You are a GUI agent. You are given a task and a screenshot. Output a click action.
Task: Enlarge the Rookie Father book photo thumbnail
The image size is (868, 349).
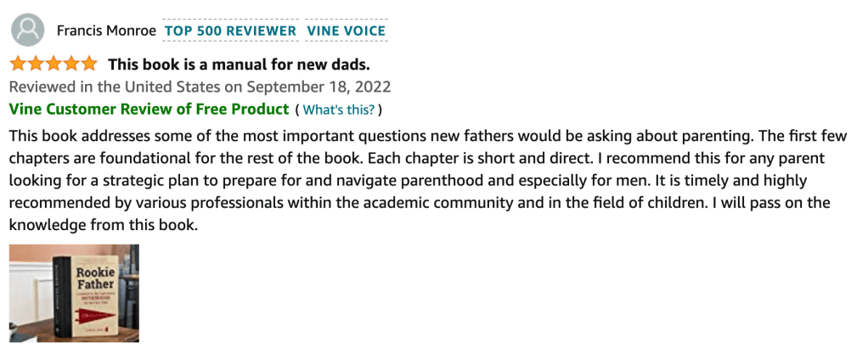(74, 293)
